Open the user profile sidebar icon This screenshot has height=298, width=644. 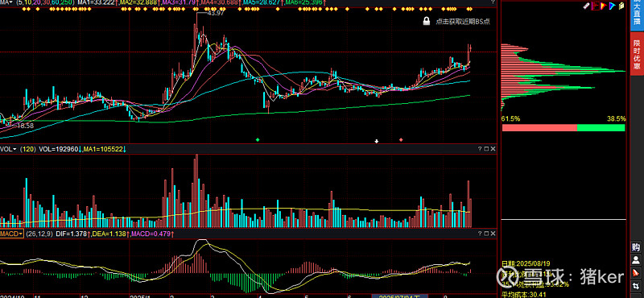[x=636, y=260]
